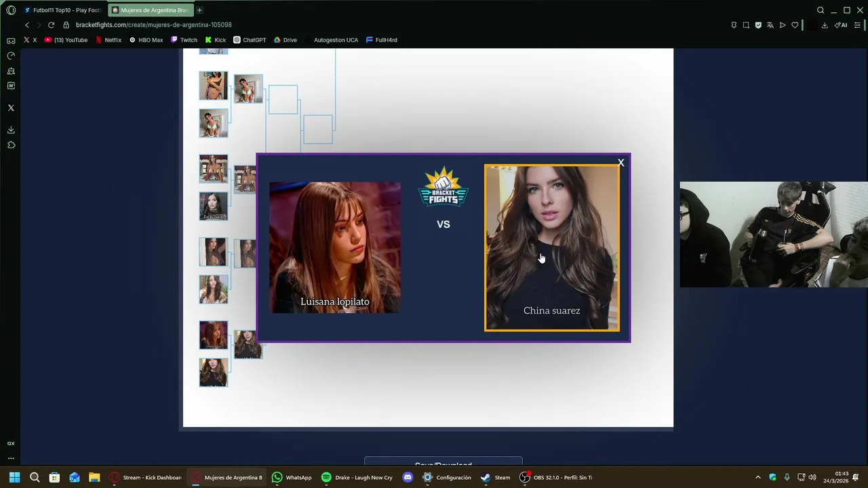Open Spotify Drake - Laugh Now Cry
This screenshot has height=488, width=868.
click(357, 477)
